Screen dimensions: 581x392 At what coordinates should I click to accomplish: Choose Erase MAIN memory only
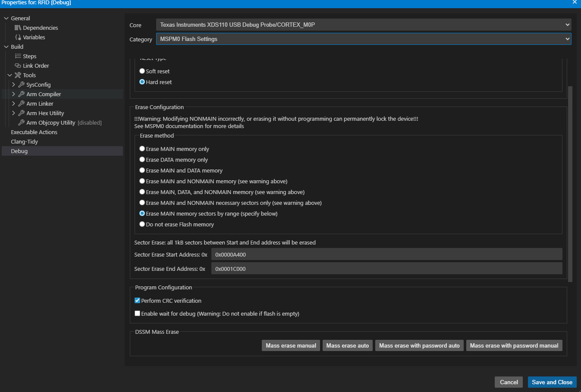tap(142, 149)
